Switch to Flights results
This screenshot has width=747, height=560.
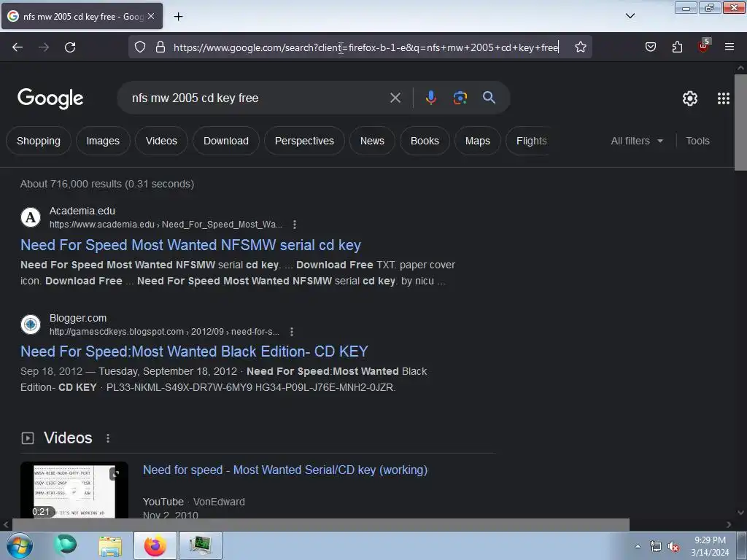point(529,141)
